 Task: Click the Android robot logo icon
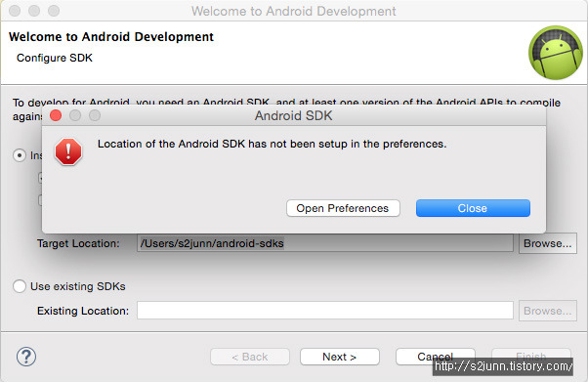point(556,53)
